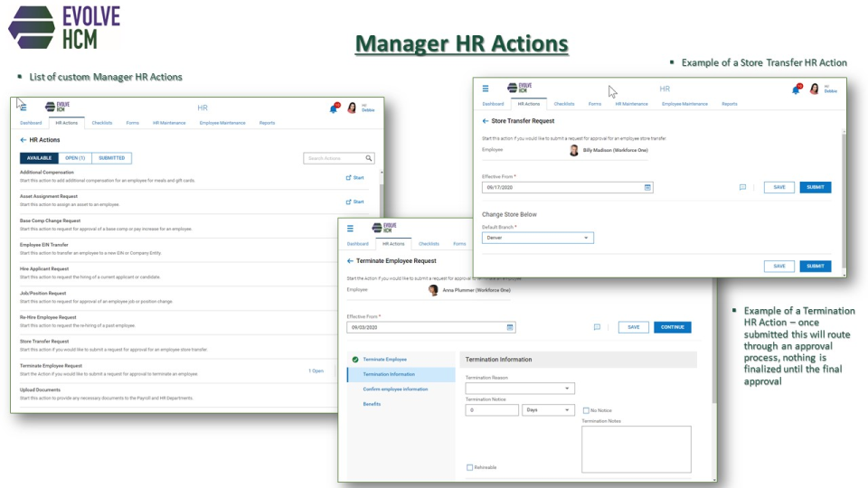The image size is (868, 488).
Task: Open HR Maintenance tab in HR Actions list window
Action: (169, 123)
